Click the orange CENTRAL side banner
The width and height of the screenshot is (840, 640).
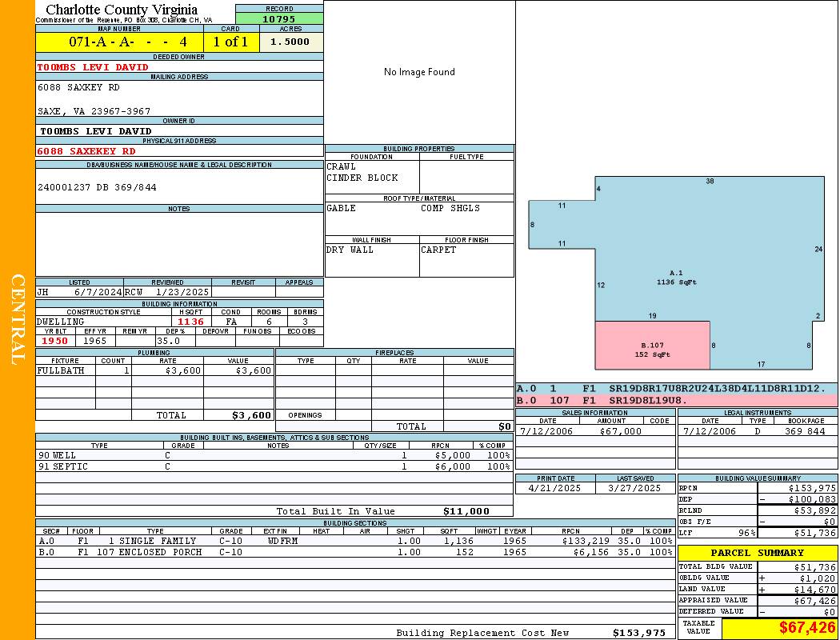click(18, 320)
